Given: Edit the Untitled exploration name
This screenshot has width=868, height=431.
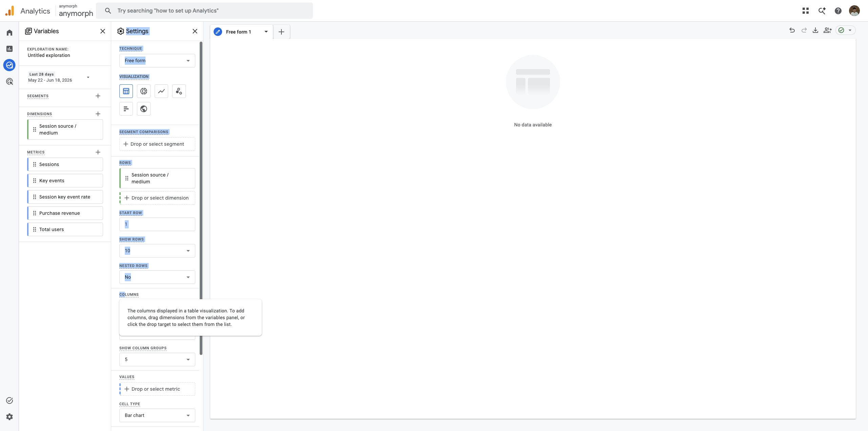Looking at the screenshot, I should click(49, 55).
